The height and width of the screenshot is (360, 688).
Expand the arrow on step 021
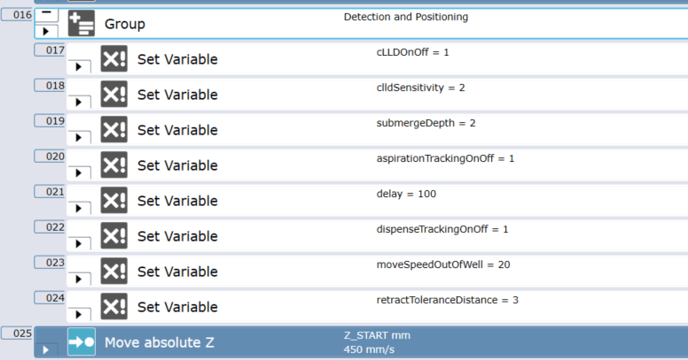[79, 208]
